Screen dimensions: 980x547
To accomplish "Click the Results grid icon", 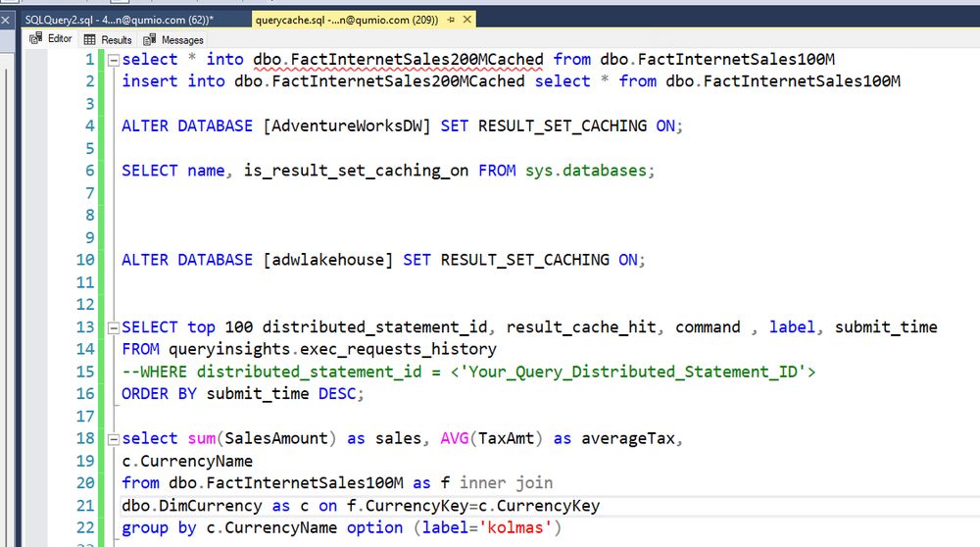I will click(x=90, y=40).
